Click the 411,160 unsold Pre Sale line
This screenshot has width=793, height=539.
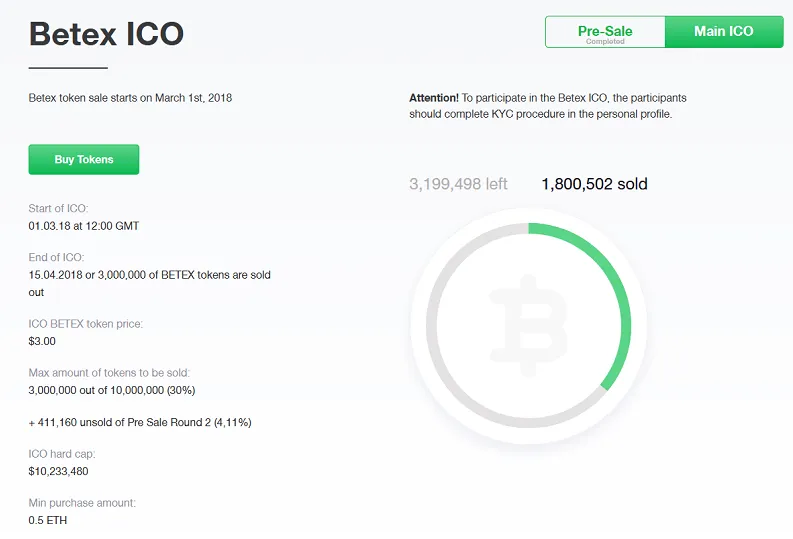(140, 423)
